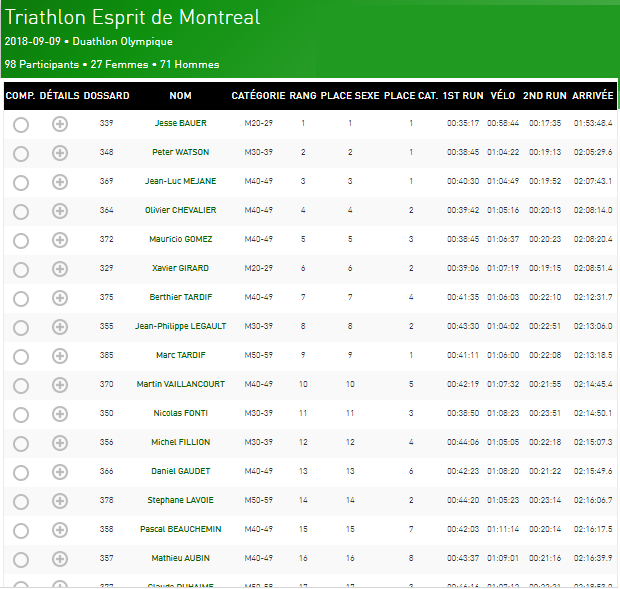
Task: Expand details plus icon for Marc TARDIF
Action: [x=60, y=356]
